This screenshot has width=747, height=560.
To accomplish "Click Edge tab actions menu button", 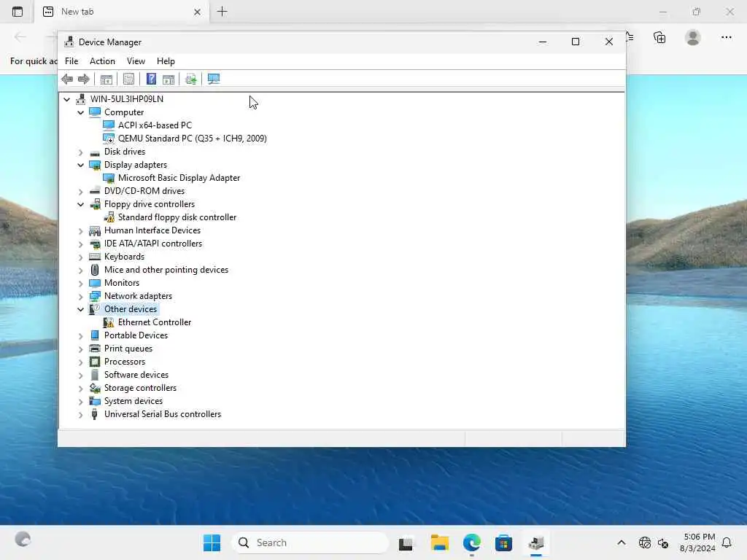I will [18, 12].
